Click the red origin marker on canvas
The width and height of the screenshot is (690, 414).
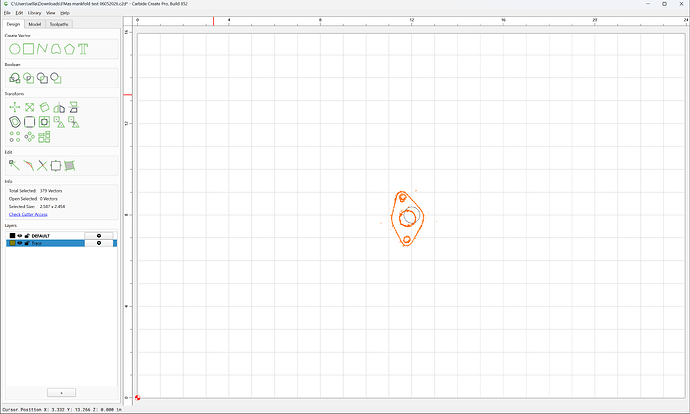(137, 398)
